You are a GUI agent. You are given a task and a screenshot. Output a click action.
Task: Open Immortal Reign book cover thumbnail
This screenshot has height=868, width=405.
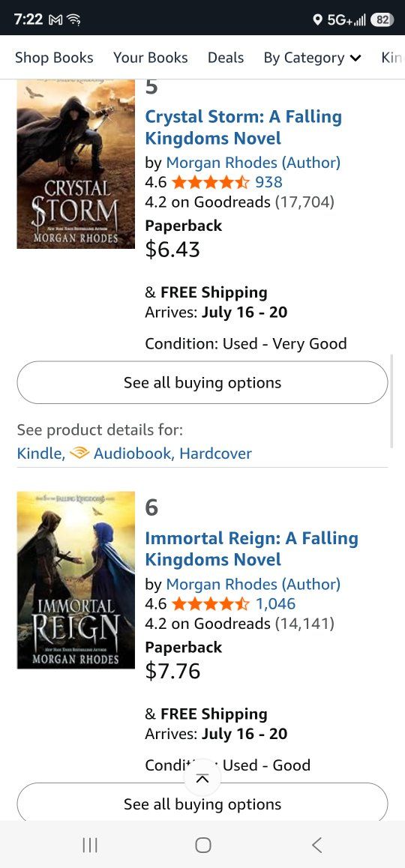[76, 580]
